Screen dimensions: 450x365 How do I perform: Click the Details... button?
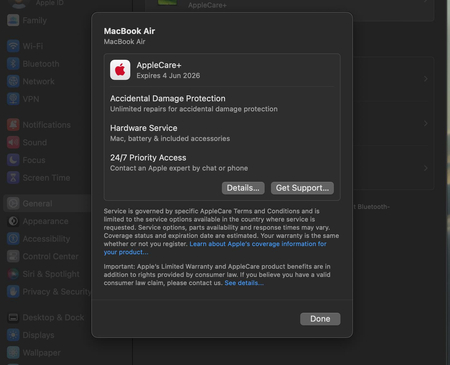point(243,188)
